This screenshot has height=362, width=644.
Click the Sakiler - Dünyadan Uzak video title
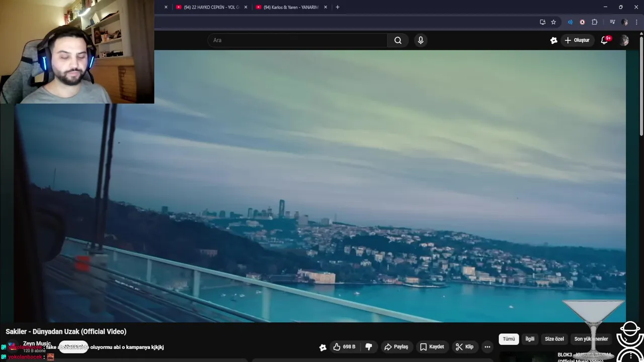point(66,331)
